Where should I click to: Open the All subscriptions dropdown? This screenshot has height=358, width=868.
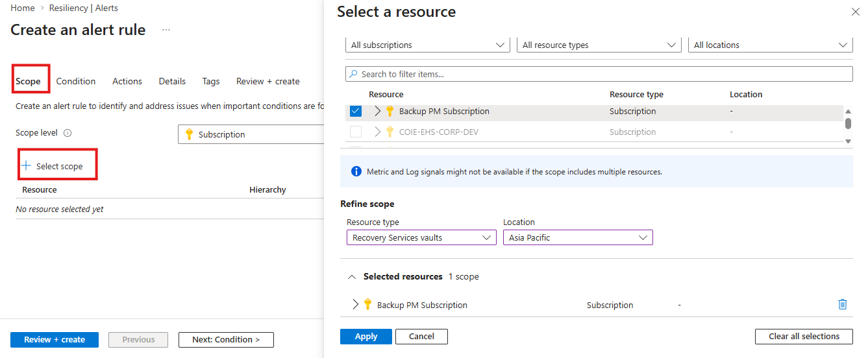click(428, 45)
